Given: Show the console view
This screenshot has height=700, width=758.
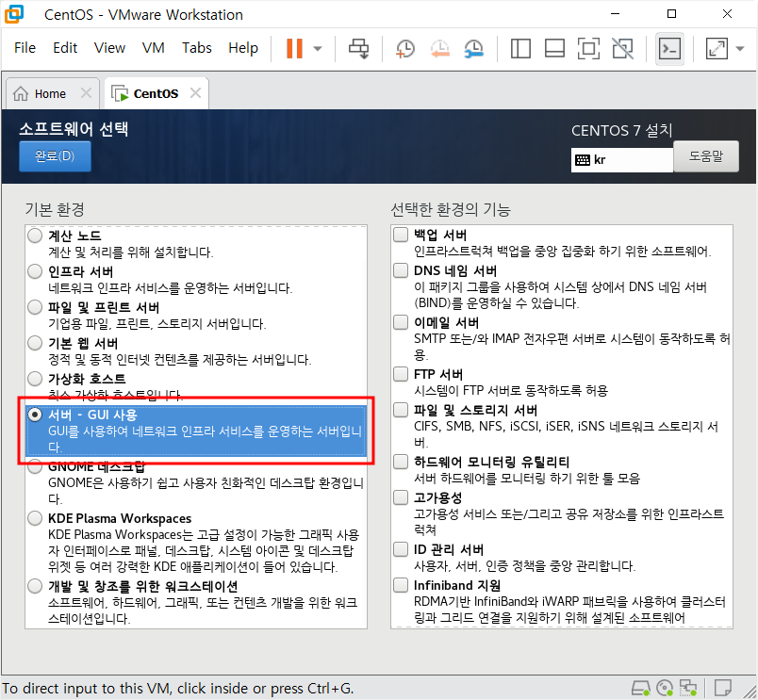Looking at the screenshot, I should click(669, 48).
